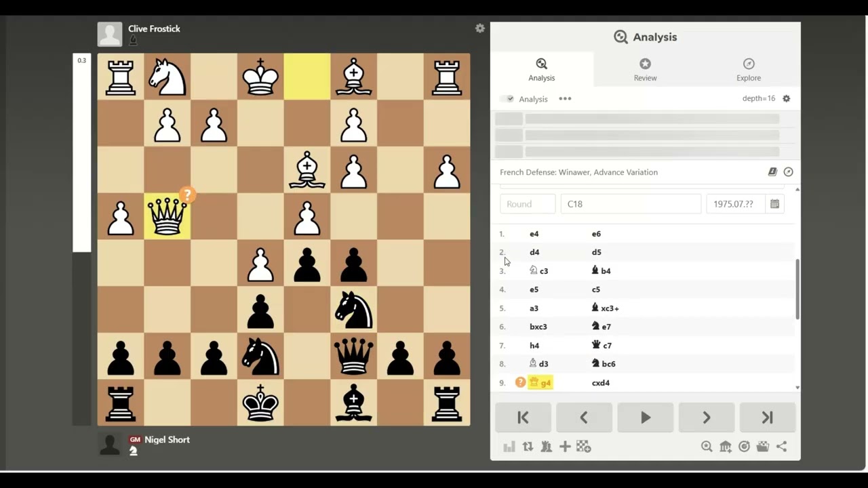Select move 5. a3
The width and height of the screenshot is (868, 488).
tap(534, 308)
